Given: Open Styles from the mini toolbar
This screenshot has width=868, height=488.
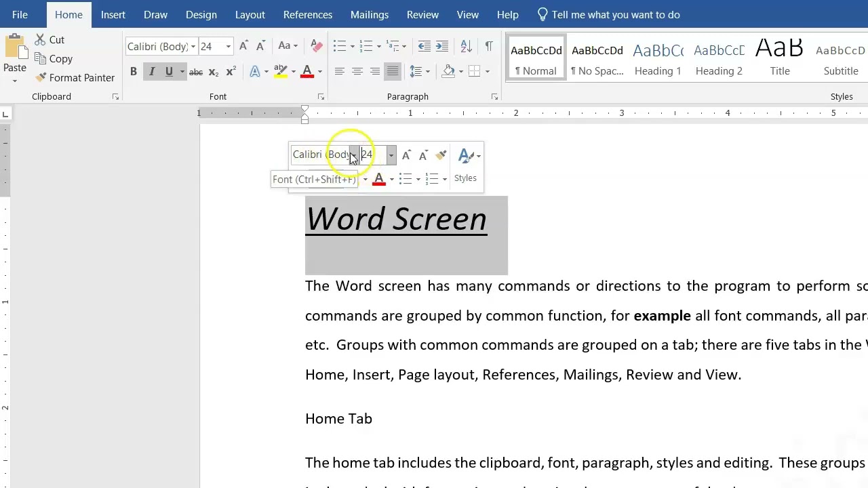Looking at the screenshot, I should point(466,165).
